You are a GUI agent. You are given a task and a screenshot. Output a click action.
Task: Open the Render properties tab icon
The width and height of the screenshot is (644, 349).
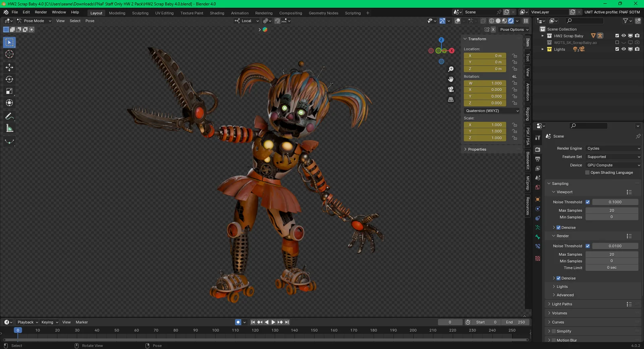click(538, 150)
